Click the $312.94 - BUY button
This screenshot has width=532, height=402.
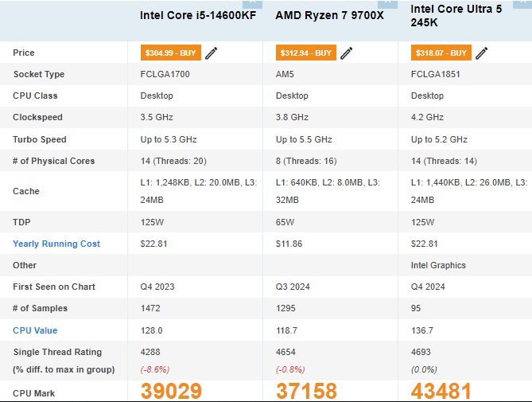coord(305,53)
